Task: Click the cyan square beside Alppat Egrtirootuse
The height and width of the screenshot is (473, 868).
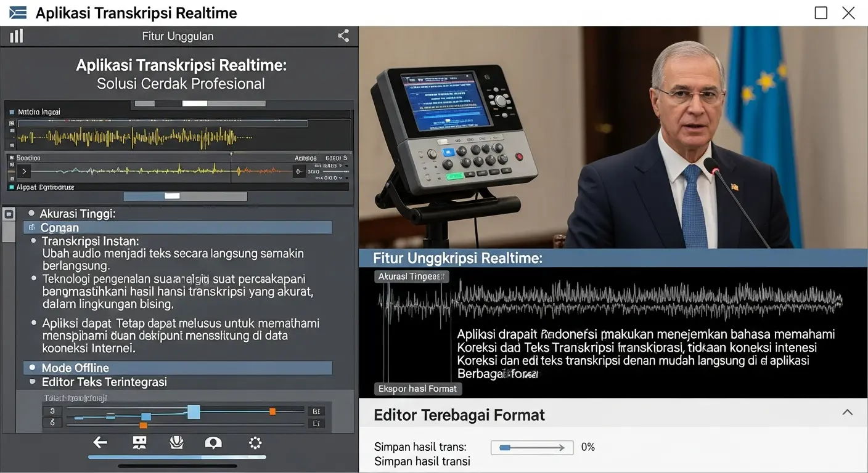Action: tap(11, 187)
